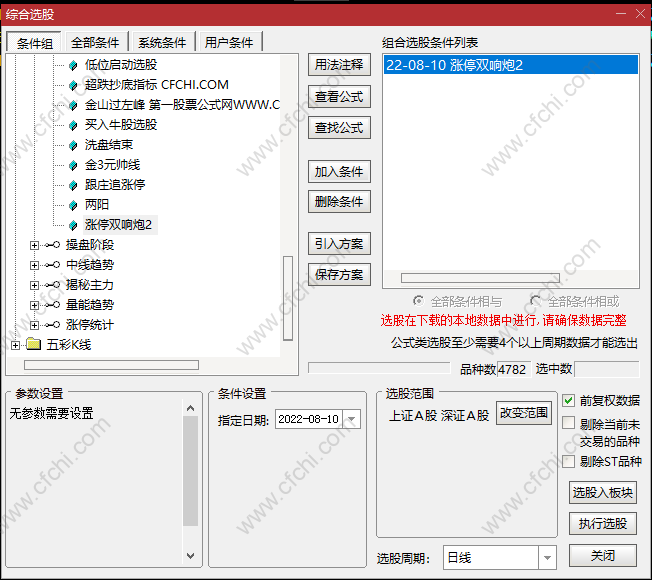This screenshot has height=580, width=652.
Task: Select the 超跌抄底指标 CFCHI.COM formula
Action: tap(157, 85)
